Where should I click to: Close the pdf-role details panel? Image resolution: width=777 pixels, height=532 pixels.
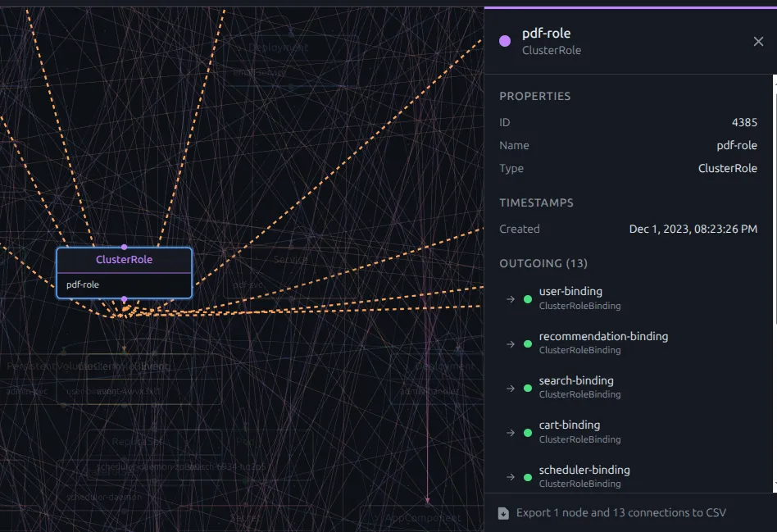[x=758, y=42]
